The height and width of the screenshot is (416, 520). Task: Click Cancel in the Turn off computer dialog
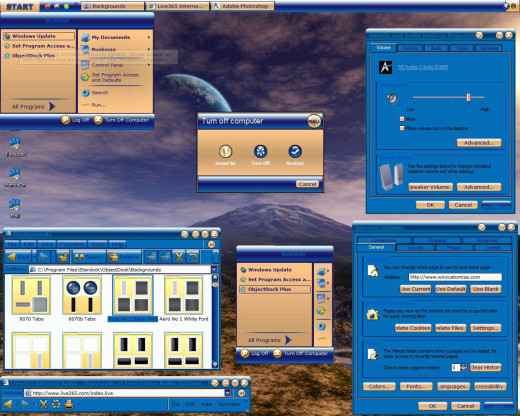307,184
